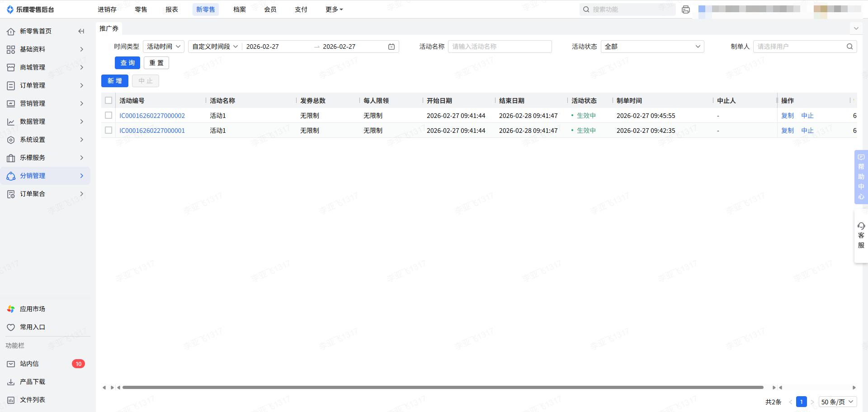The width and height of the screenshot is (868, 412).
Task: Click the search icon in 制单人 field
Action: (850, 47)
